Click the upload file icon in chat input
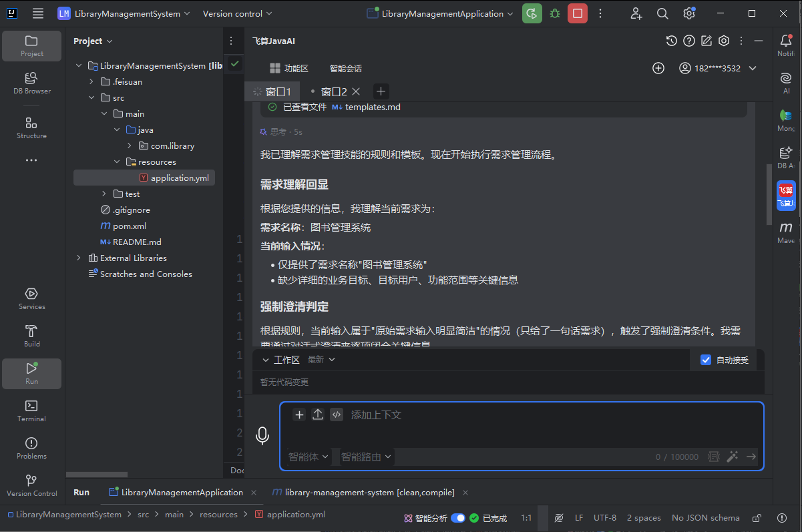The width and height of the screenshot is (802, 532). [x=318, y=415]
